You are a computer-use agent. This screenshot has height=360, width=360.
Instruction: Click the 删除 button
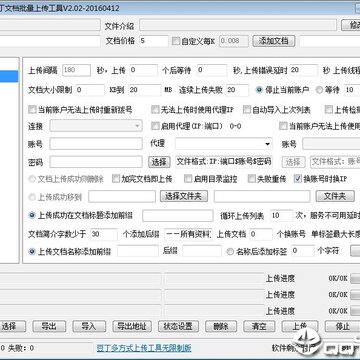pos(221,326)
